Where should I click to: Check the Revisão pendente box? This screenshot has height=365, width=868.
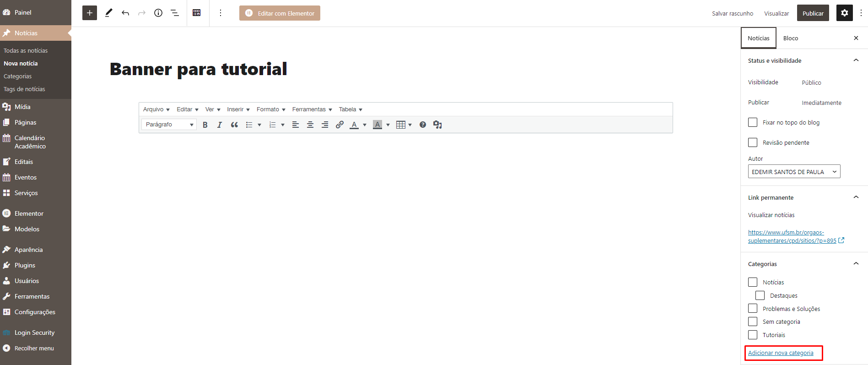[753, 142]
